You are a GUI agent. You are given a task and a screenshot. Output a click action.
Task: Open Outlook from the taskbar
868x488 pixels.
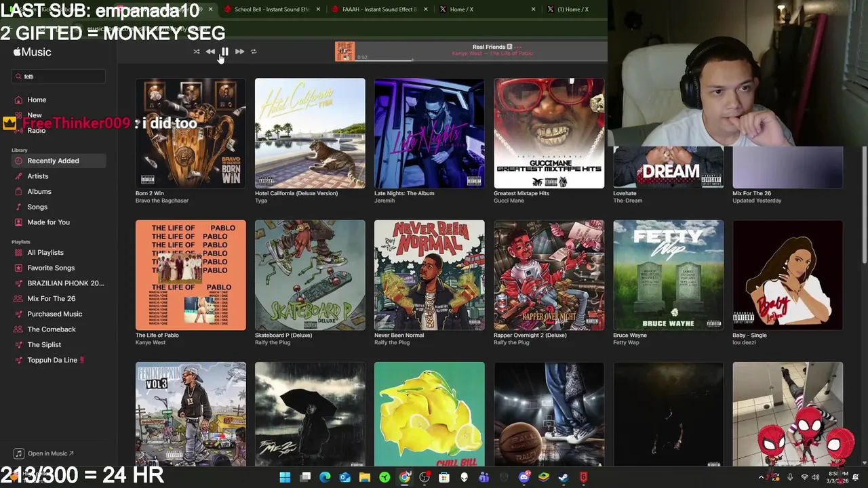(344, 477)
